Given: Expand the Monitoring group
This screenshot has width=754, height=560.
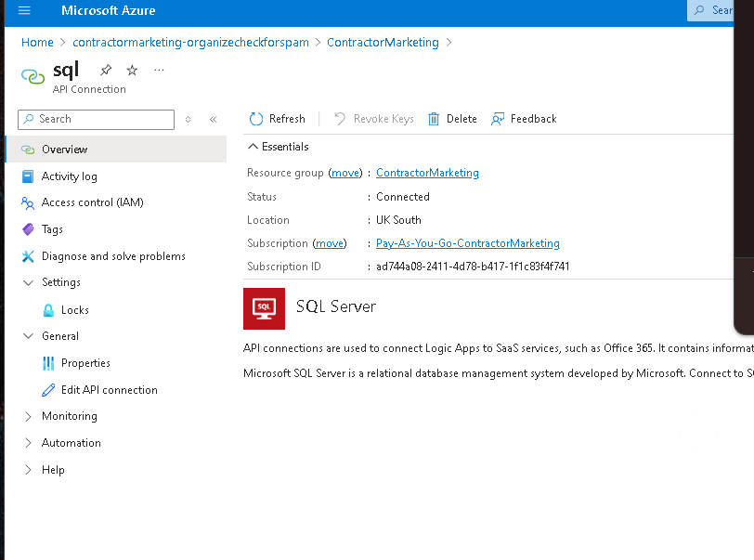Looking at the screenshot, I should [28, 417].
